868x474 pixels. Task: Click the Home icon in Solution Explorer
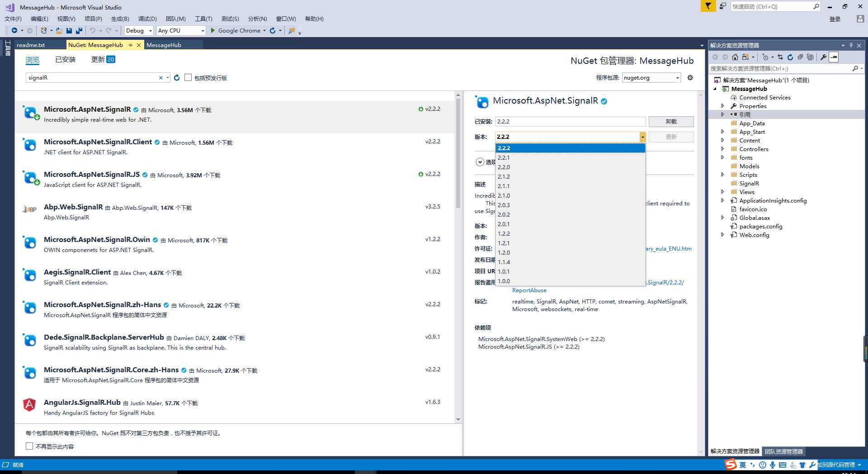pyautogui.click(x=735, y=57)
